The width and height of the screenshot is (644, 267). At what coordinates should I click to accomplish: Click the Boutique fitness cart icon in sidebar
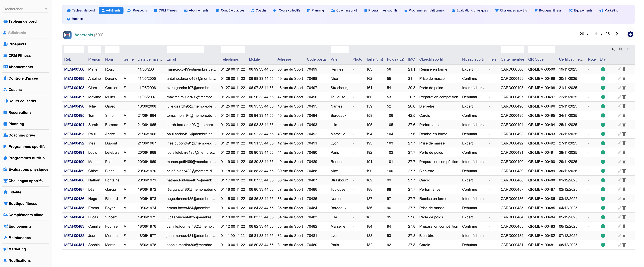[x=5, y=203]
